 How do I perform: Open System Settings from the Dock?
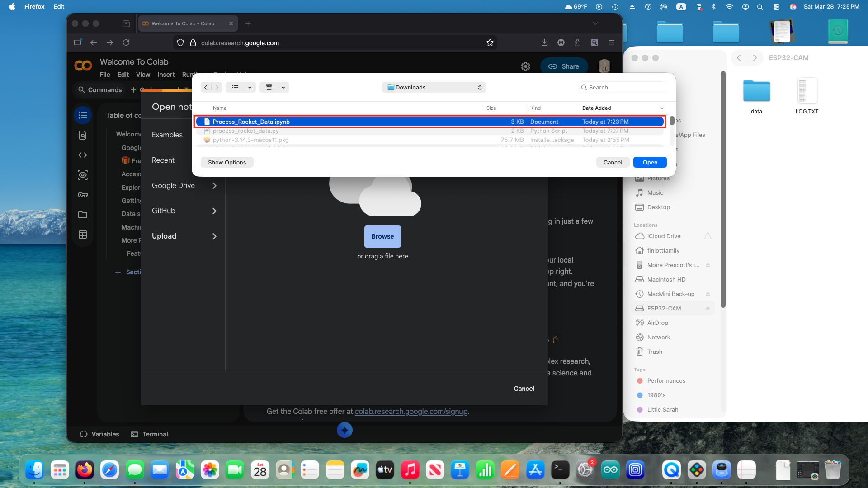pyautogui.click(x=585, y=470)
